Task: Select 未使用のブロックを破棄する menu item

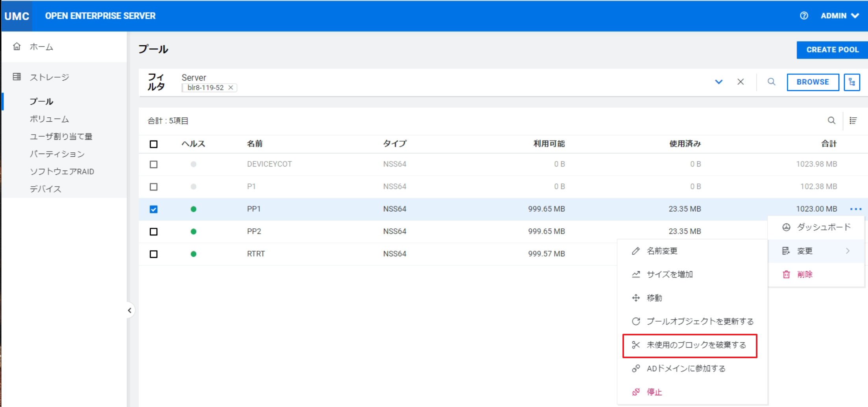Action: [x=696, y=345]
